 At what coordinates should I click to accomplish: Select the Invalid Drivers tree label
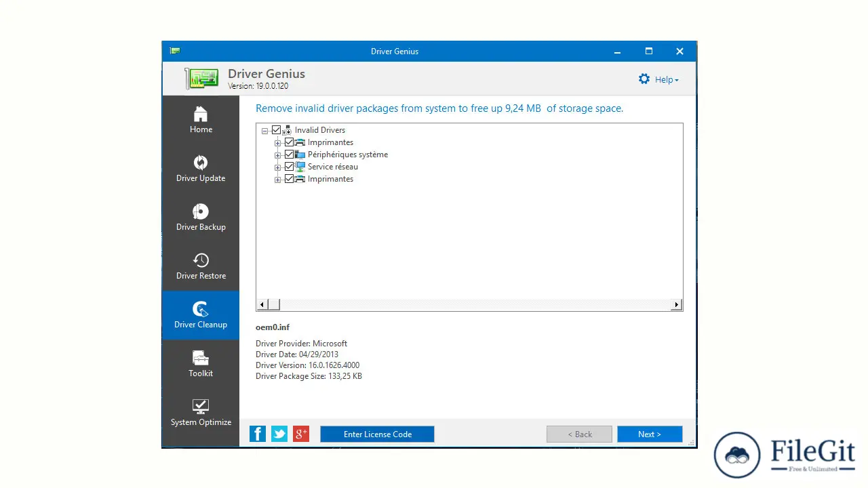point(320,130)
